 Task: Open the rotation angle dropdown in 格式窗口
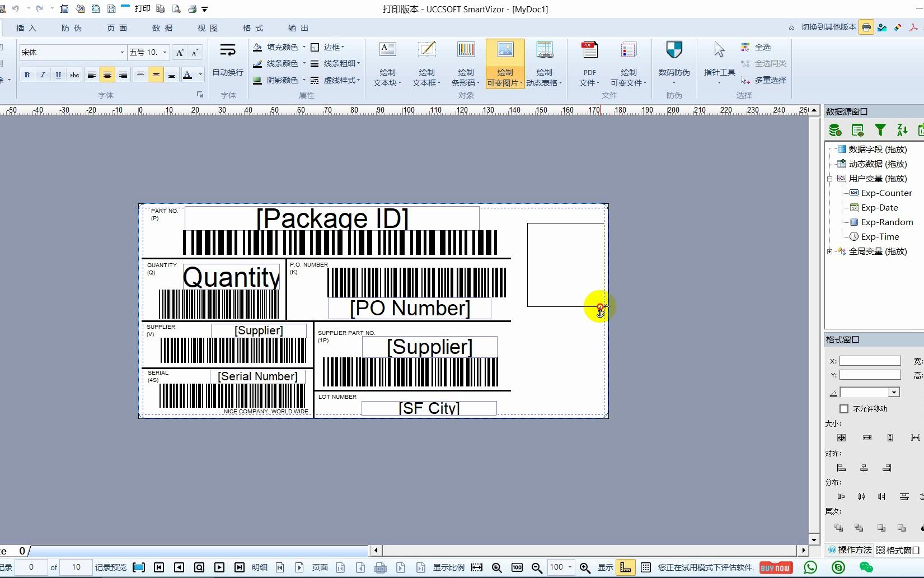coord(894,393)
